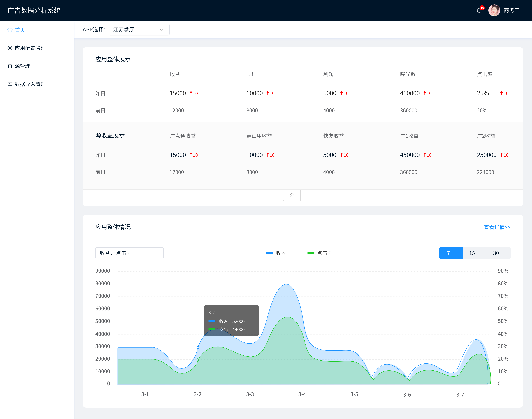532x419 pixels.
Task: Open the 源管理 menu item
Action: pyautogui.click(x=22, y=66)
